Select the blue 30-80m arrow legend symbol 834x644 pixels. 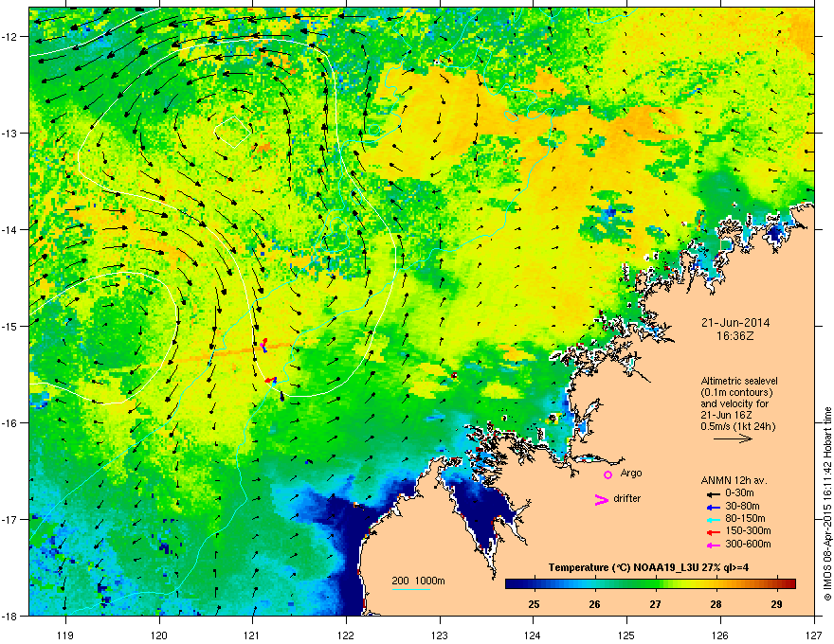pyautogui.click(x=714, y=507)
